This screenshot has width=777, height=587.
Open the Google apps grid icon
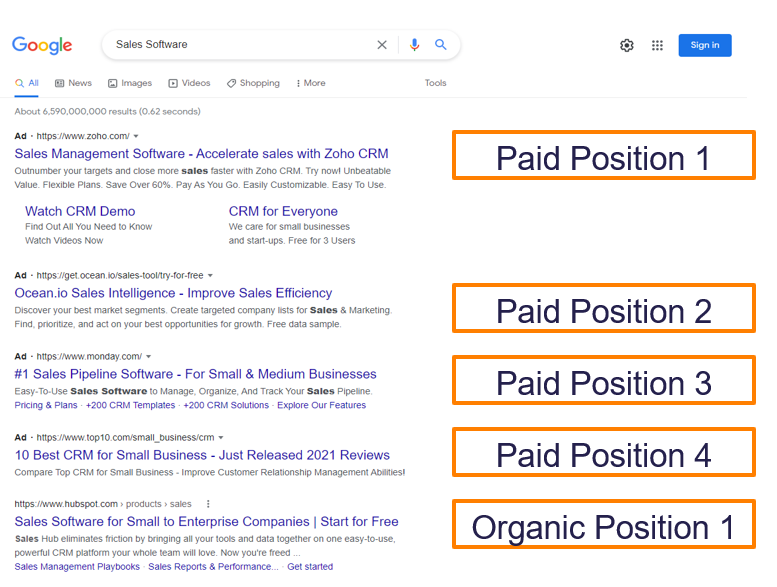tap(657, 46)
